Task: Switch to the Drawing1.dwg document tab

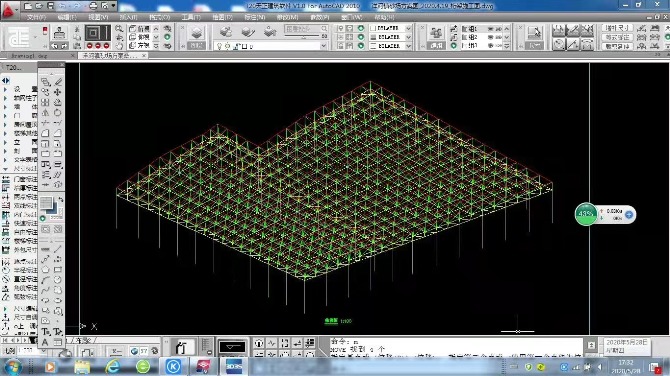Action: coord(29,56)
